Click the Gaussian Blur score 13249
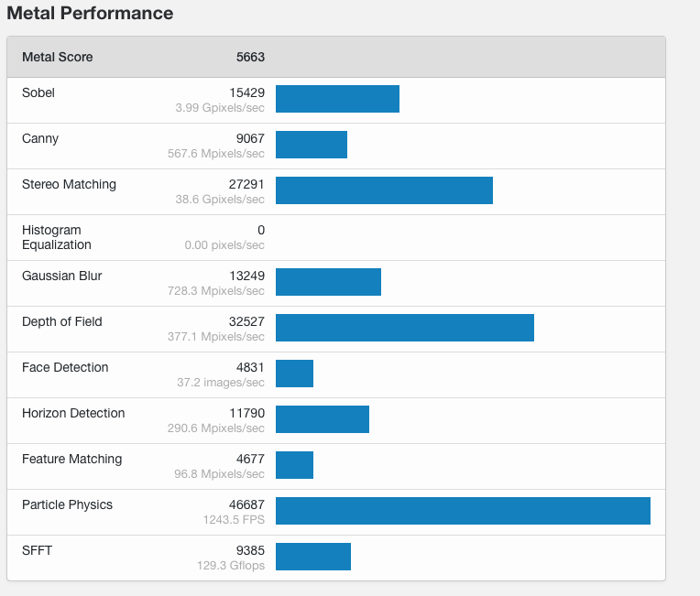 click(246, 276)
